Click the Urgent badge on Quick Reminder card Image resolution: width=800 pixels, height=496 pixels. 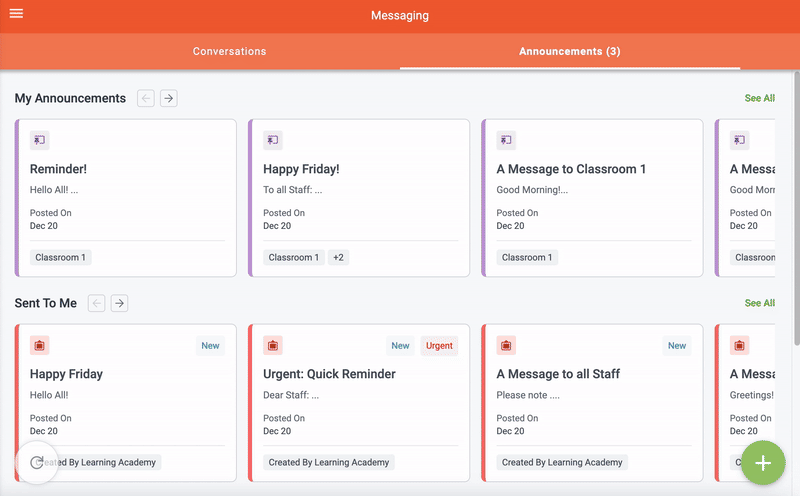click(439, 346)
